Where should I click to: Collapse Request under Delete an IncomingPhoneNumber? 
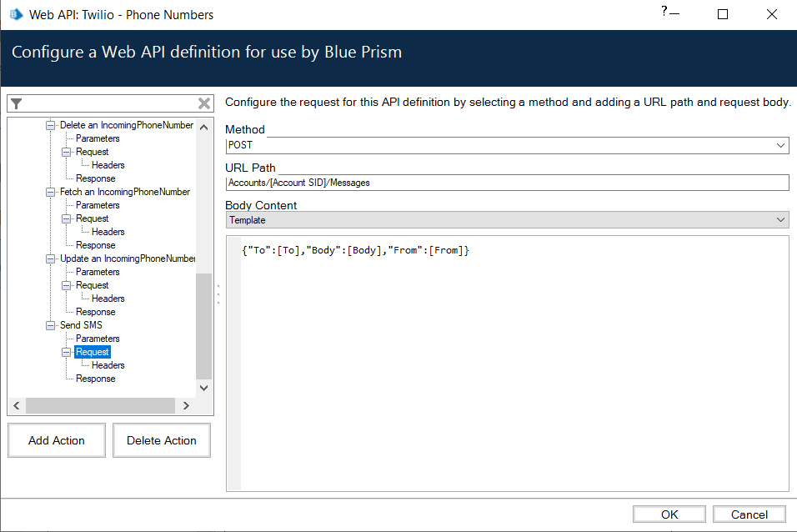click(66, 152)
